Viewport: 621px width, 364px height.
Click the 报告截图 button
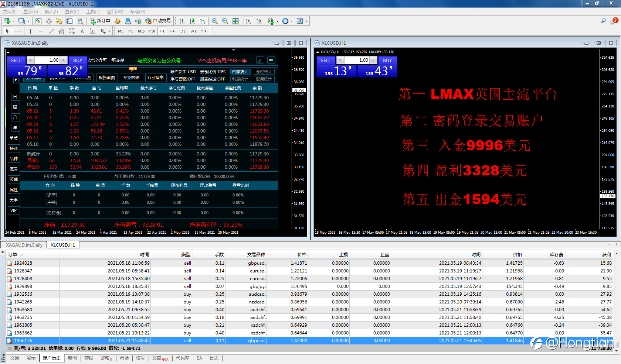point(107,78)
